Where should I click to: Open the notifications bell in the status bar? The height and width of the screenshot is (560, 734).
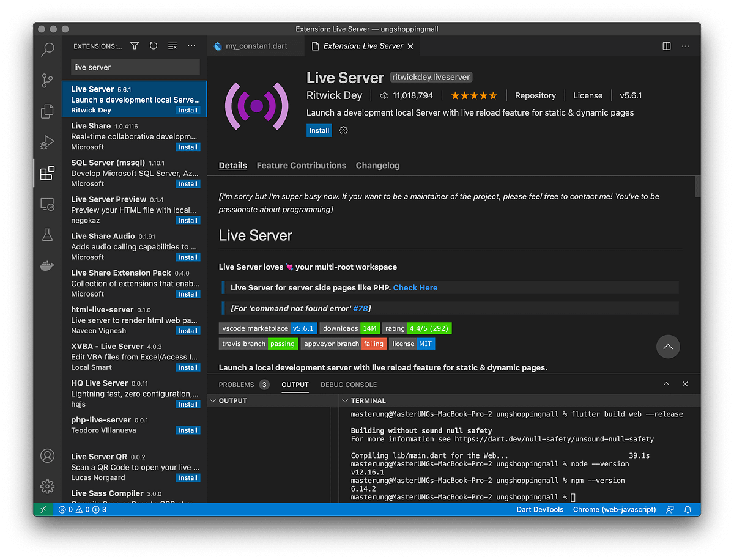(688, 509)
